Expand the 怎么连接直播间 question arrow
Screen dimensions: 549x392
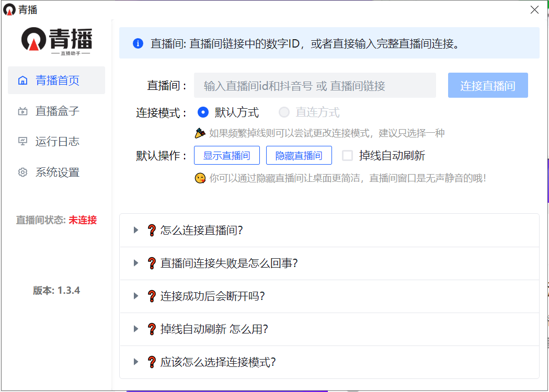[136, 230]
